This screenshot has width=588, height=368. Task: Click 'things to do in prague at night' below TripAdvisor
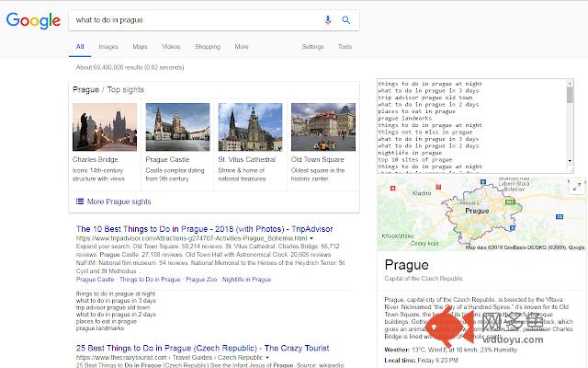[116, 293]
